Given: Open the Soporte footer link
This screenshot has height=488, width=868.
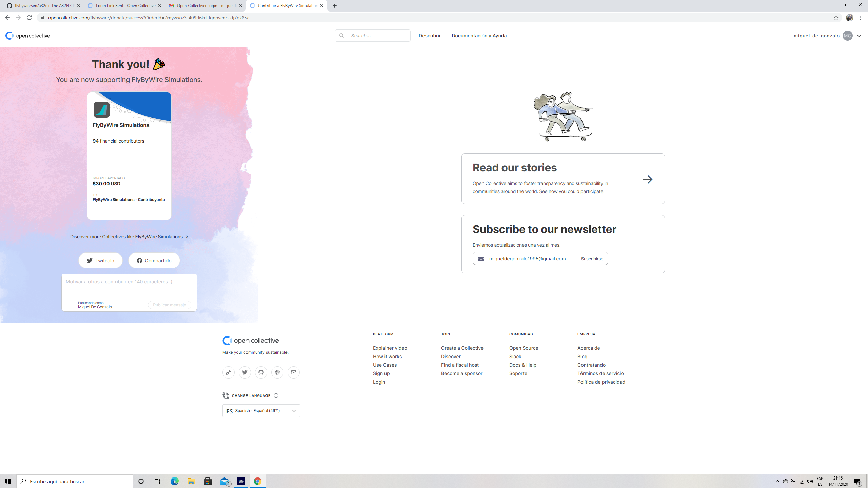Looking at the screenshot, I should [518, 373].
